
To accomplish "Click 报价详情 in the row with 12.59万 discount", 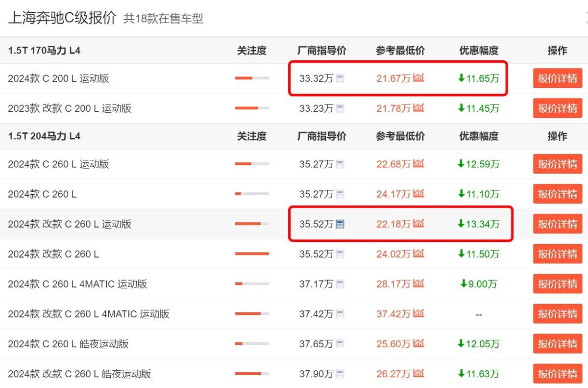I will click(x=558, y=164).
